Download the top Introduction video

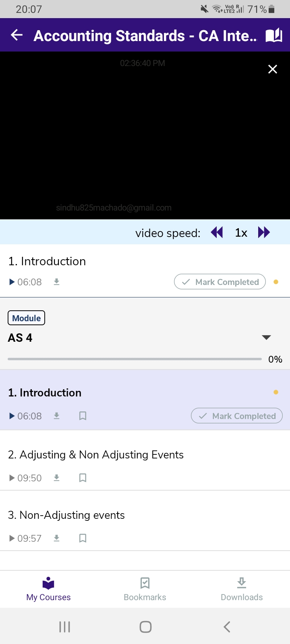click(x=57, y=282)
